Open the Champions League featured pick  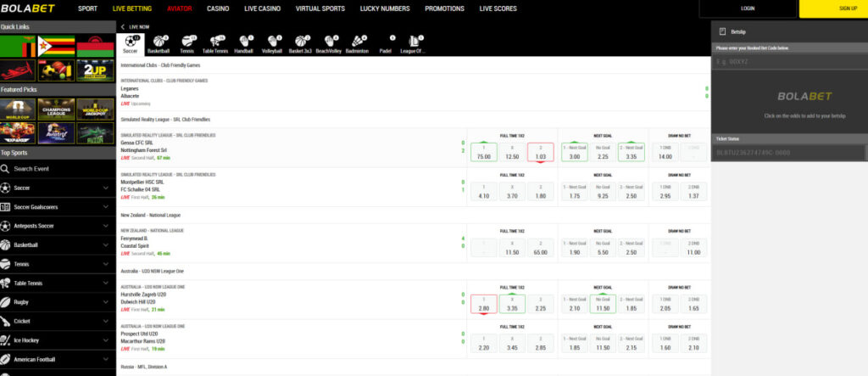[56, 109]
